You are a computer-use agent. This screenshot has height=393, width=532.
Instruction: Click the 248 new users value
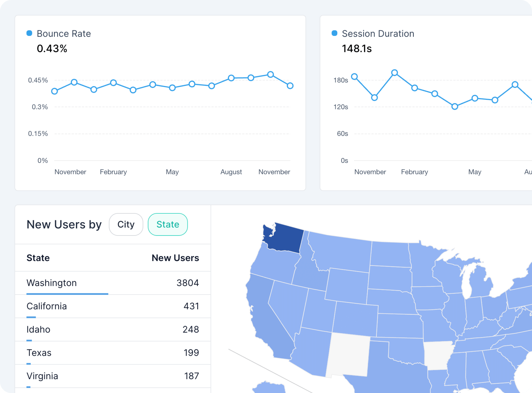pyautogui.click(x=191, y=329)
